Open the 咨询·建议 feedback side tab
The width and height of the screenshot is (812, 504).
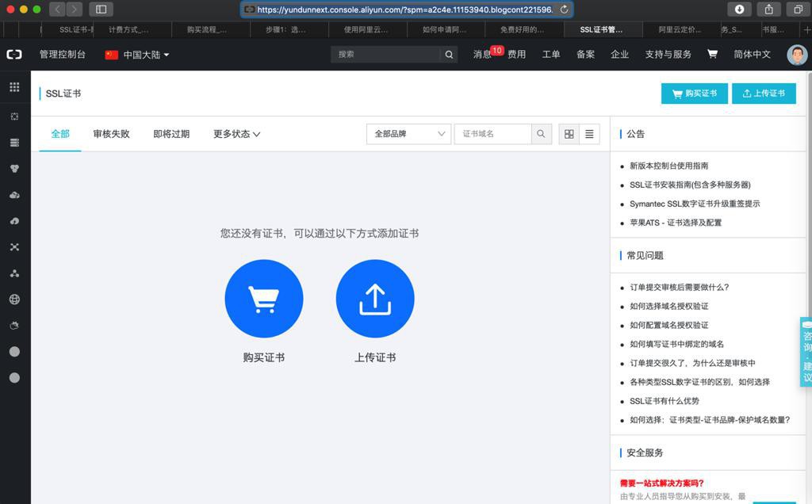point(806,352)
